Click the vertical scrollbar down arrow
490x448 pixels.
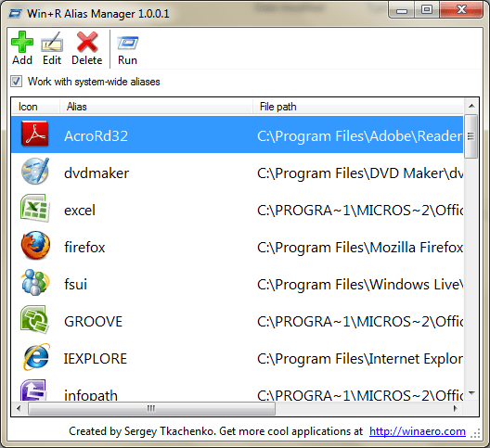pos(471,393)
